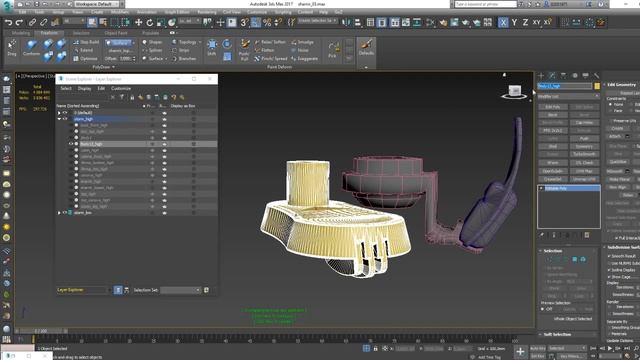Click the Relax/Soften button
This screenshot has width=640, height=360.
[270, 42]
